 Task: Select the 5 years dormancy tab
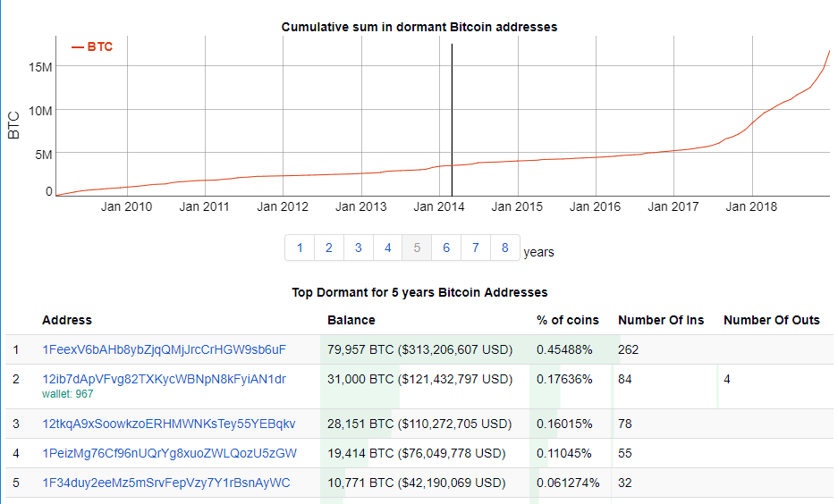click(x=417, y=248)
